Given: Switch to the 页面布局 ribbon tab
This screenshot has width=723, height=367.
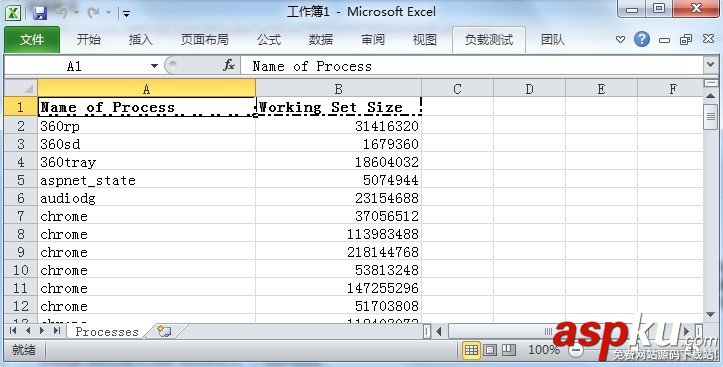Looking at the screenshot, I should coord(204,40).
